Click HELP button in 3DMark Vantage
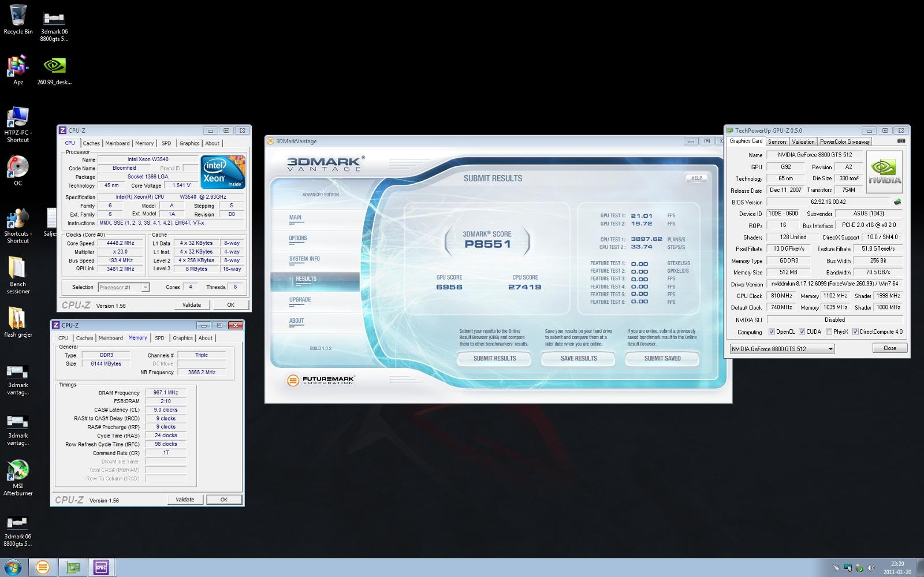The image size is (924, 577). tap(696, 178)
